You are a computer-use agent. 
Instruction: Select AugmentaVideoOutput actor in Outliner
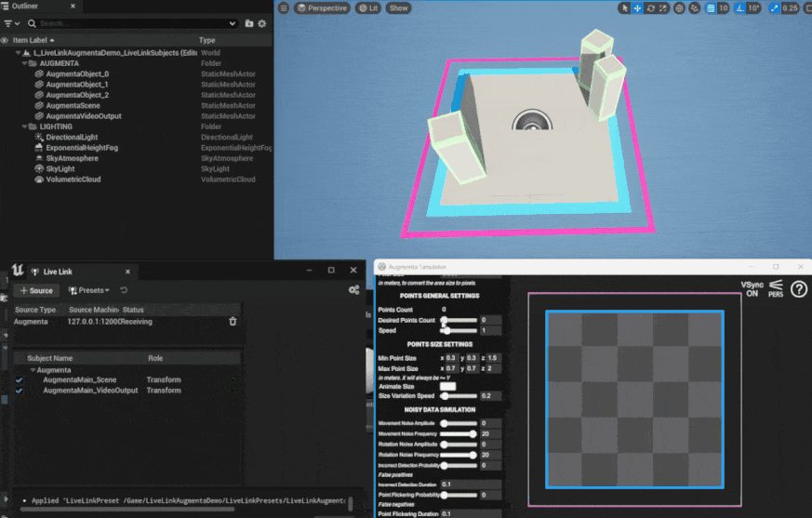click(84, 116)
